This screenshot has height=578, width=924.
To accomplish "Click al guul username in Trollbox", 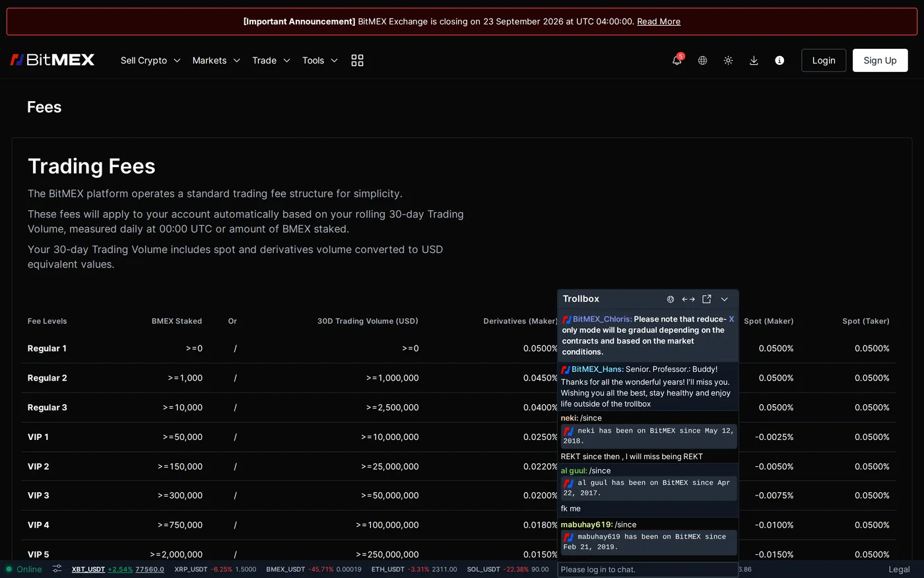I will tap(574, 471).
